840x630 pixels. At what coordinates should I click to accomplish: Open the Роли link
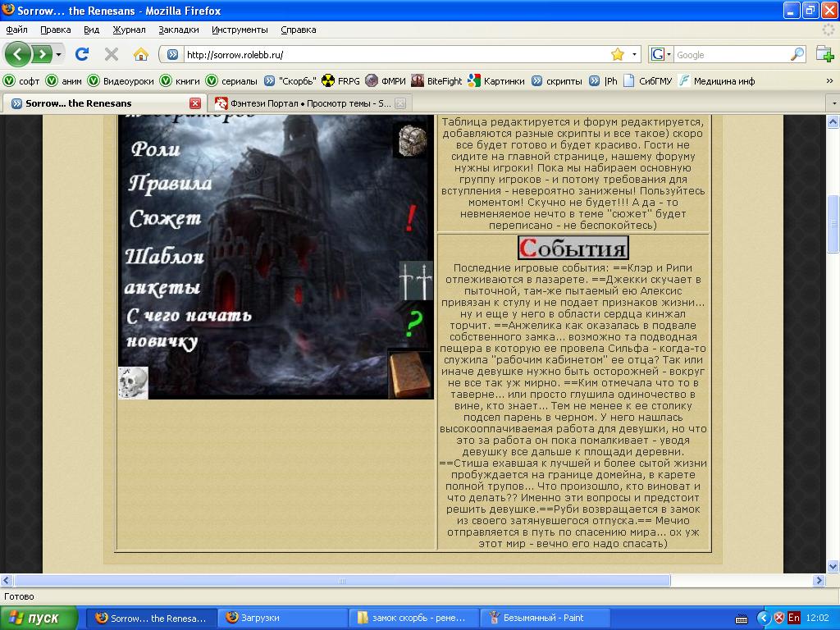[155, 148]
